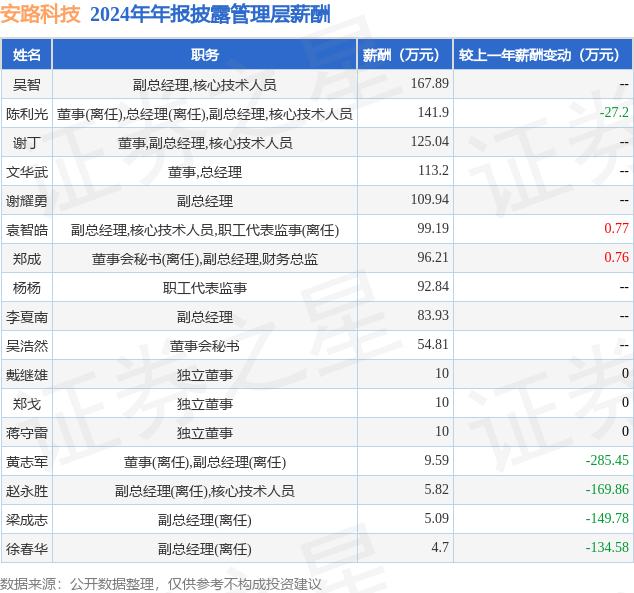Click the 姓名 column header
Image resolution: width=634 pixels, height=593 pixels.
pos(27,55)
